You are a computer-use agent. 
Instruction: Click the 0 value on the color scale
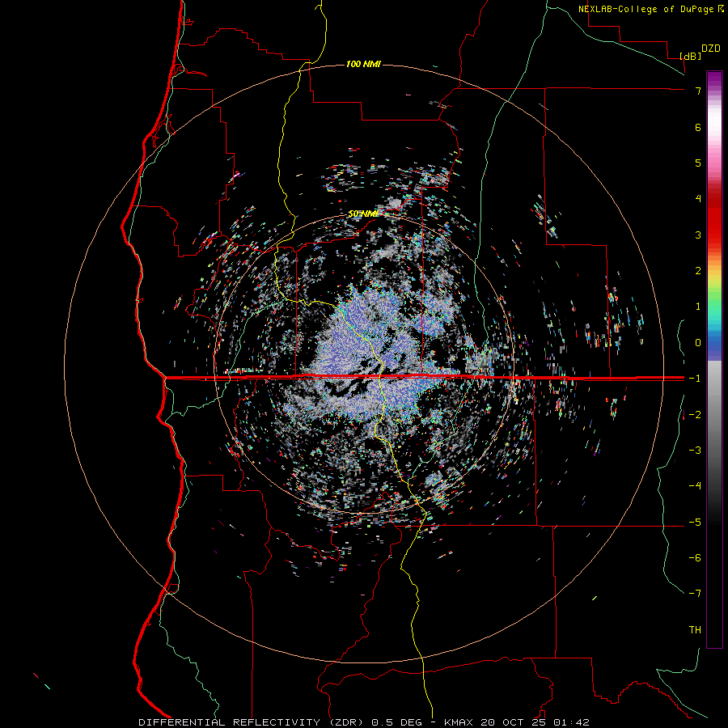coord(698,343)
